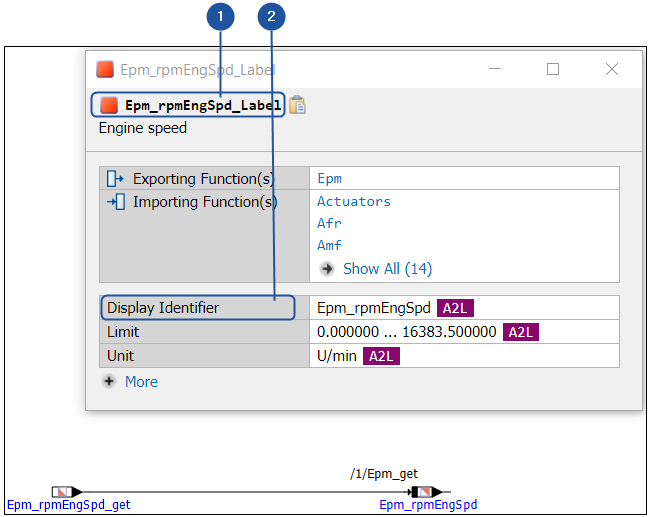Screen dimensions: 650x517
Task: Open the Amf importing function link
Action: (x=329, y=245)
